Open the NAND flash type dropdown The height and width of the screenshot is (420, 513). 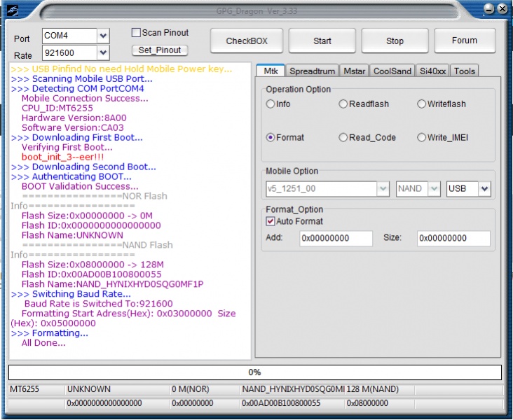click(x=434, y=188)
